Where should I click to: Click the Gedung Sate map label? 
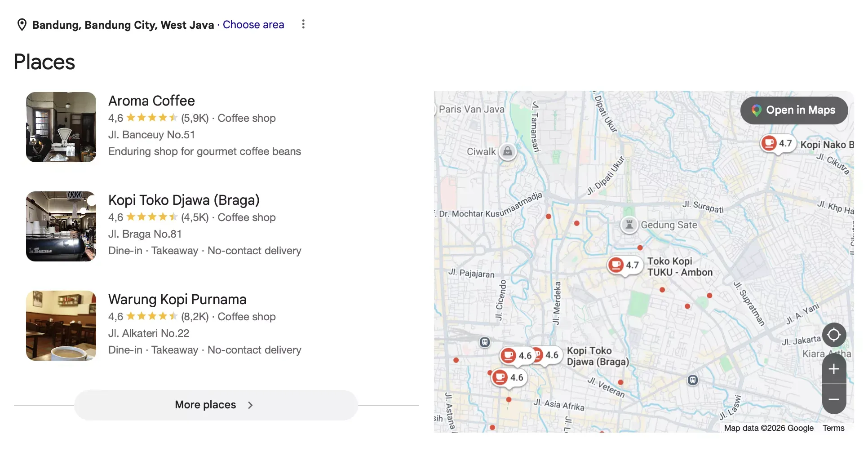tap(669, 225)
